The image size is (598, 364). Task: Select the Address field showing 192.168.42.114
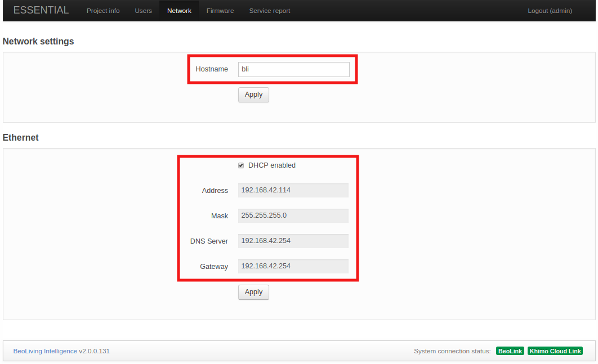click(293, 190)
